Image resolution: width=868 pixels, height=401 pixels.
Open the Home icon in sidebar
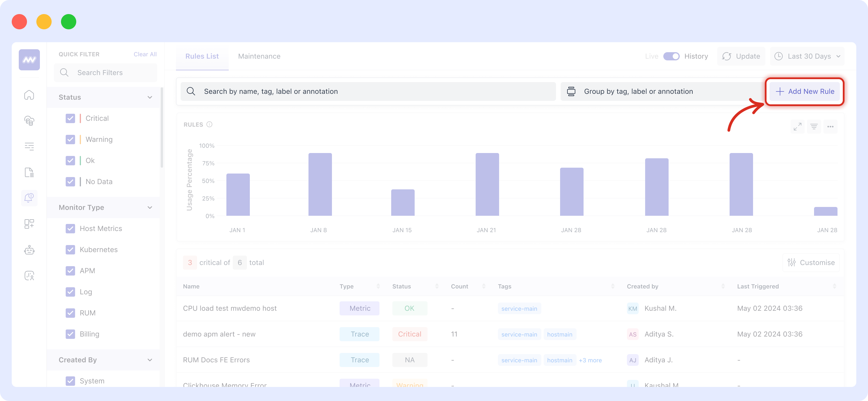point(29,95)
